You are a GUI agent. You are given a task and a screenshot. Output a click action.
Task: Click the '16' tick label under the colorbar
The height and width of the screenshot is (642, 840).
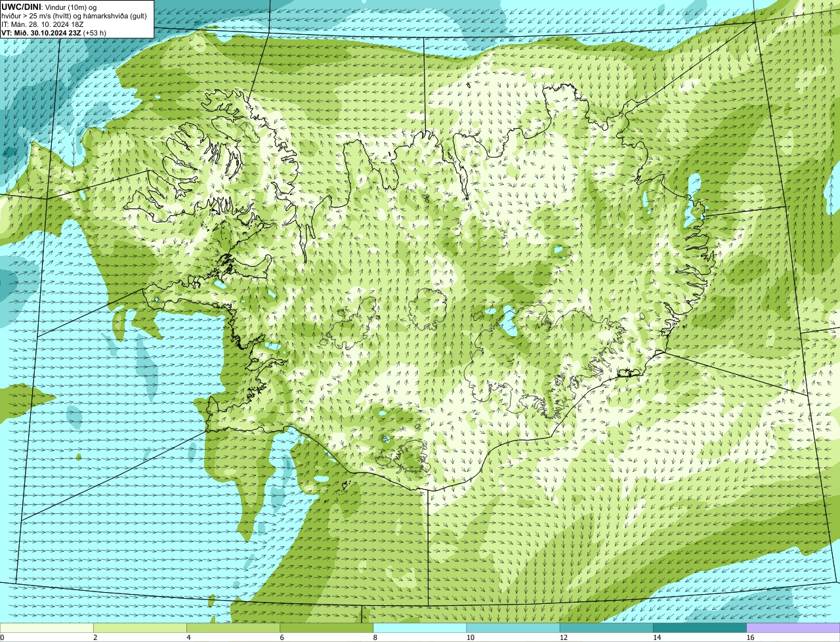click(750, 637)
